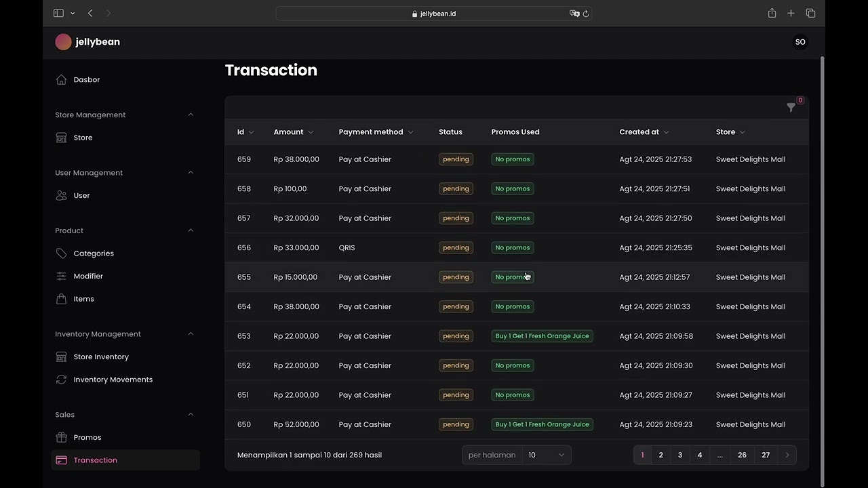The image size is (868, 488).
Task: Click the jellybean logo circle
Action: (63, 42)
